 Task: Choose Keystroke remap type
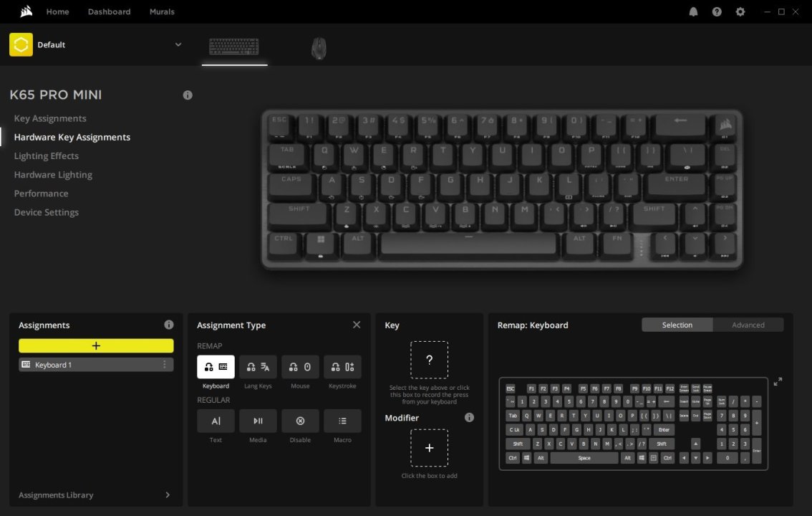coord(342,367)
